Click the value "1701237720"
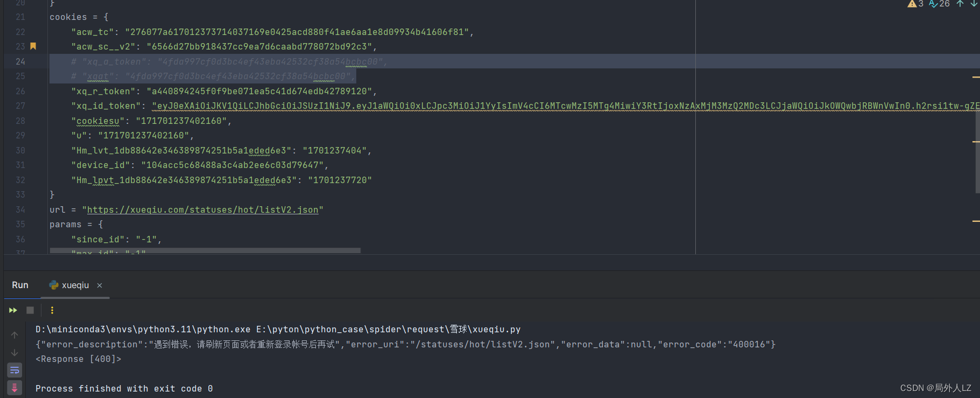980x398 pixels. (340, 180)
